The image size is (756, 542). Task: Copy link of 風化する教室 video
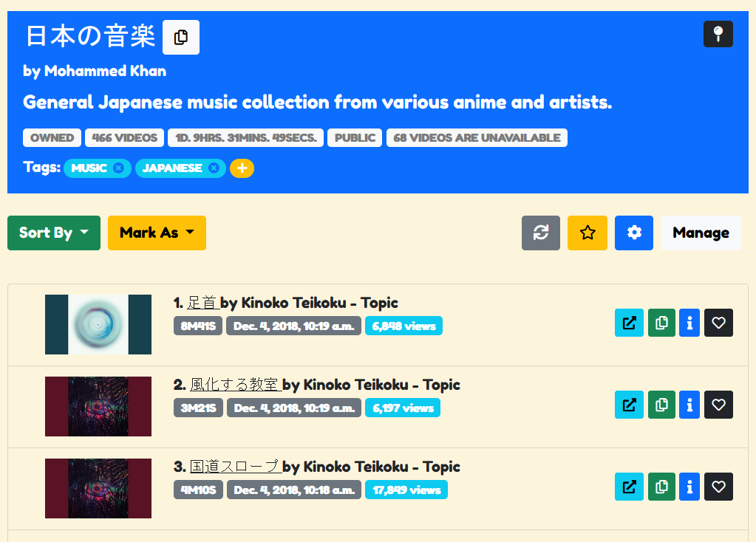click(661, 405)
